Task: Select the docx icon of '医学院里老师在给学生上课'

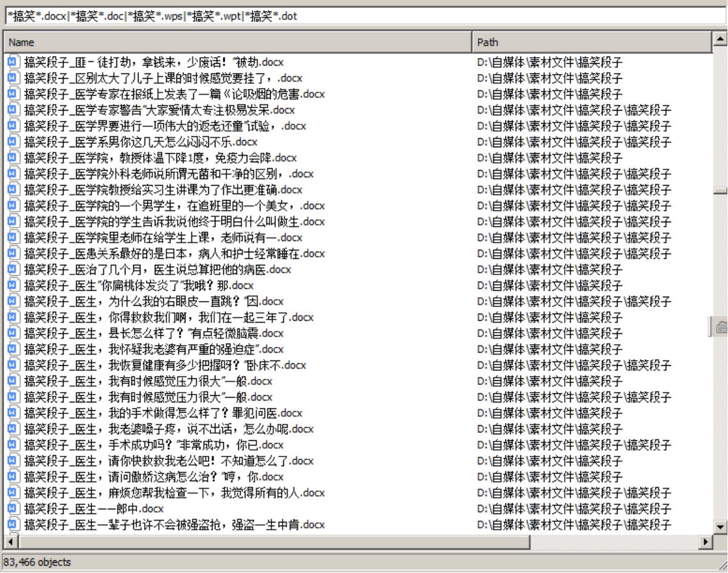Action: tap(13, 237)
